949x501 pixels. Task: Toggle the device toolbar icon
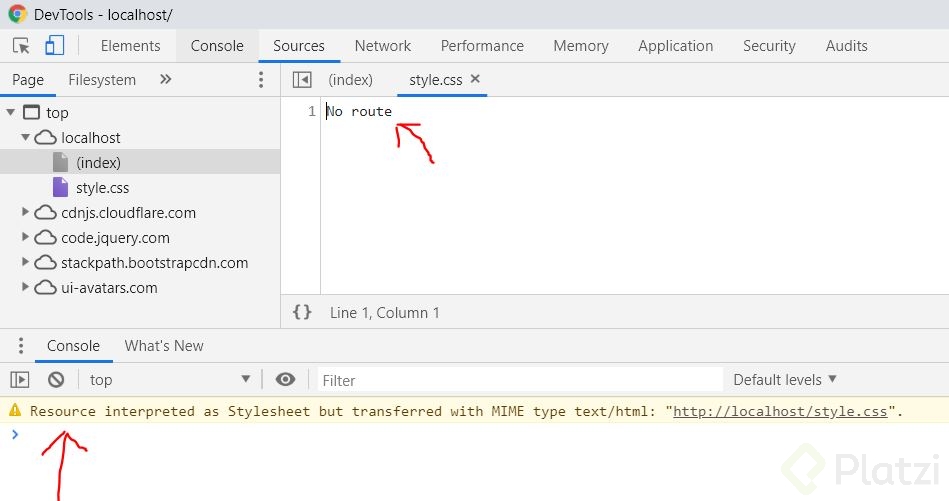point(54,46)
